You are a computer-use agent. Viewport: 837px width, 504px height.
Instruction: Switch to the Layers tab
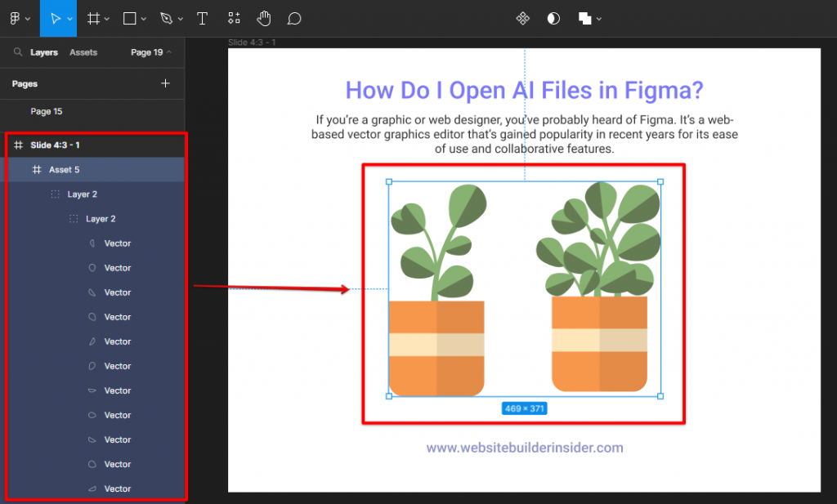[x=44, y=51]
